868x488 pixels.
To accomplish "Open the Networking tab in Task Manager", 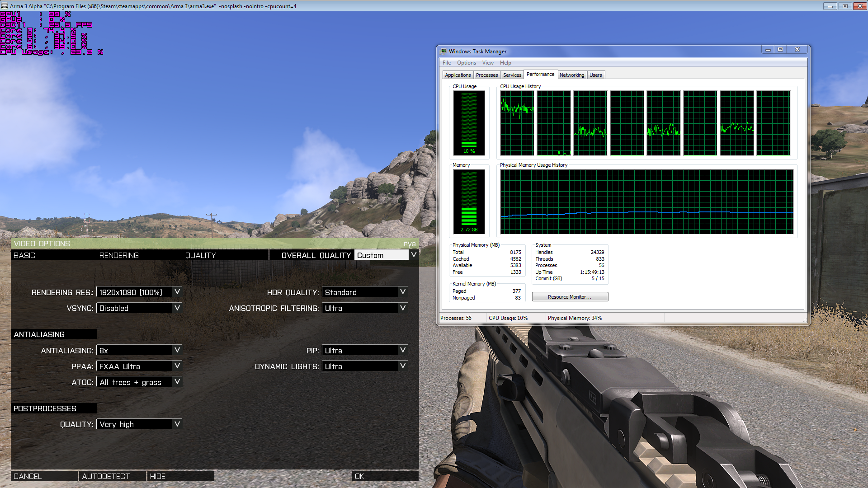I will click(572, 75).
